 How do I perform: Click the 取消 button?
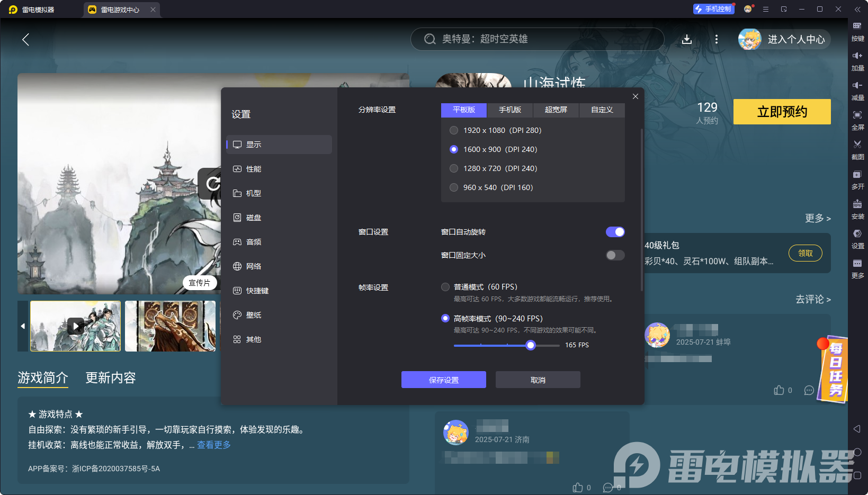538,380
